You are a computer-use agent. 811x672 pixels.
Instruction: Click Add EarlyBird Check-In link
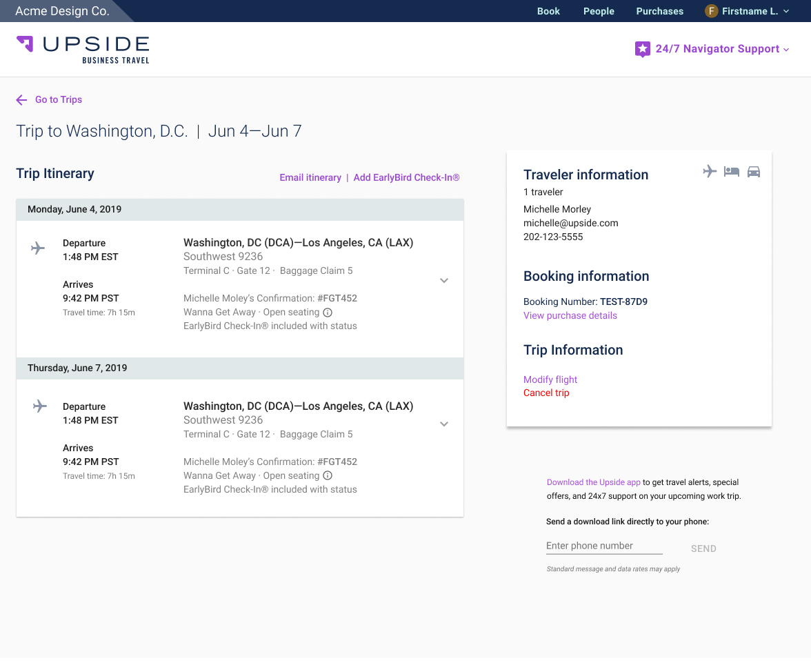click(407, 177)
